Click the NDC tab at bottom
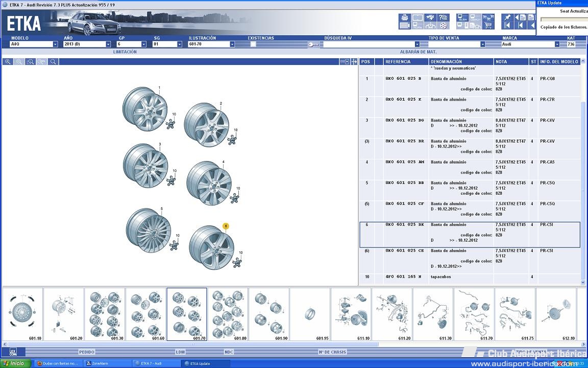This screenshot has width=588, height=368. click(229, 352)
